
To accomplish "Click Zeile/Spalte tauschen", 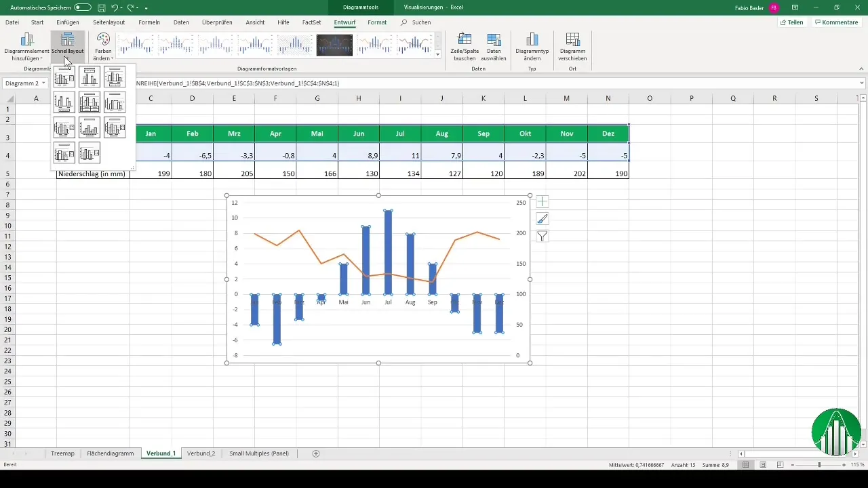I will pos(465,46).
